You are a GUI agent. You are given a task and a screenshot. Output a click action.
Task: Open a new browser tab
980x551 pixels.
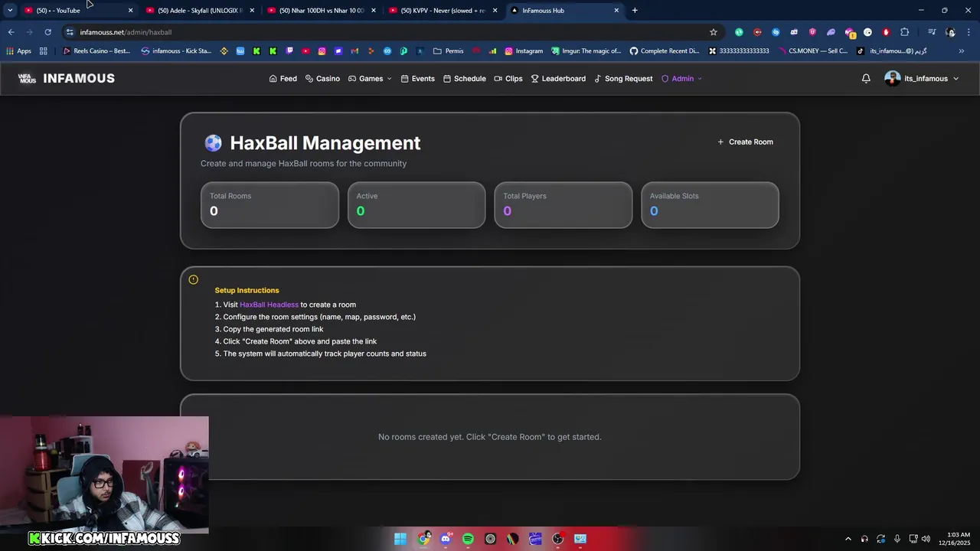pyautogui.click(x=635, y=11)
